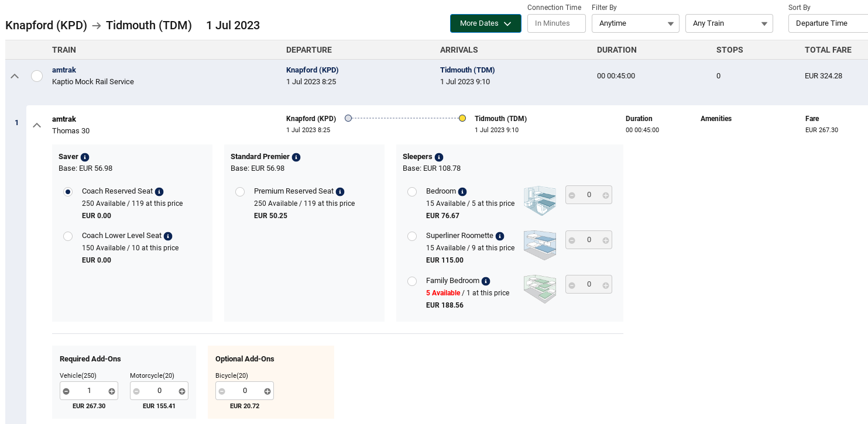Open the Any Train dropdown

pyautogui.click(x=729, y=23)
